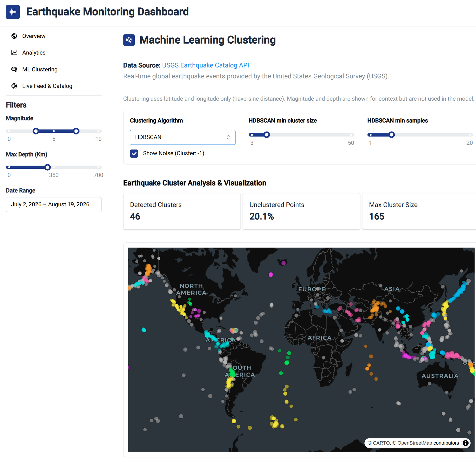Open the Date Range picker field
Viewport: 476px width, 458px height.
tap(54, 204)
